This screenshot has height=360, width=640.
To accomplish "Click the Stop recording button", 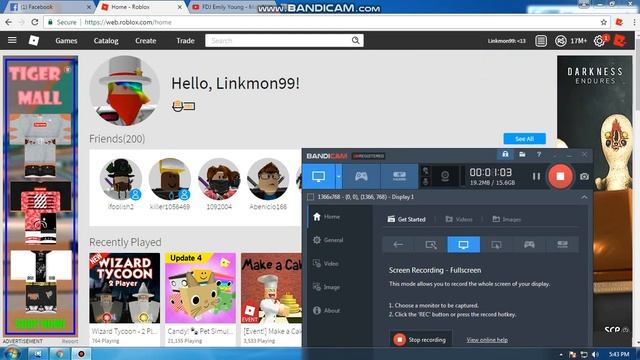I will click(x=420, y=339).
